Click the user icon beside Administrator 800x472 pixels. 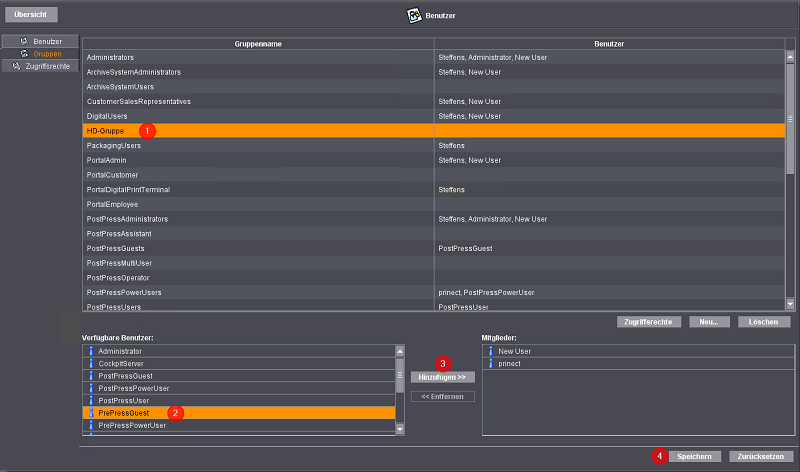point(91,351)
